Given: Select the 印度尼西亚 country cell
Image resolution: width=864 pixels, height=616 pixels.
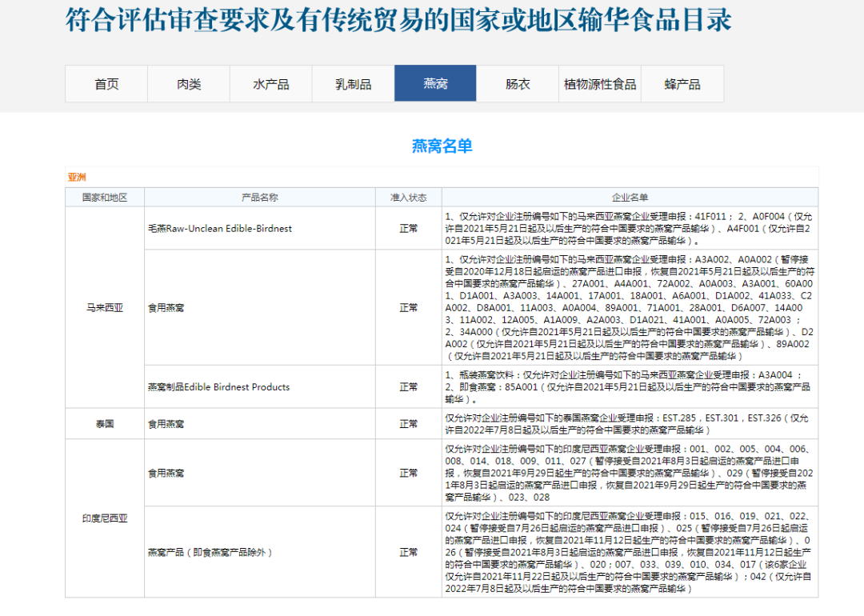Looking at the screenshot, I should [105, 518].
